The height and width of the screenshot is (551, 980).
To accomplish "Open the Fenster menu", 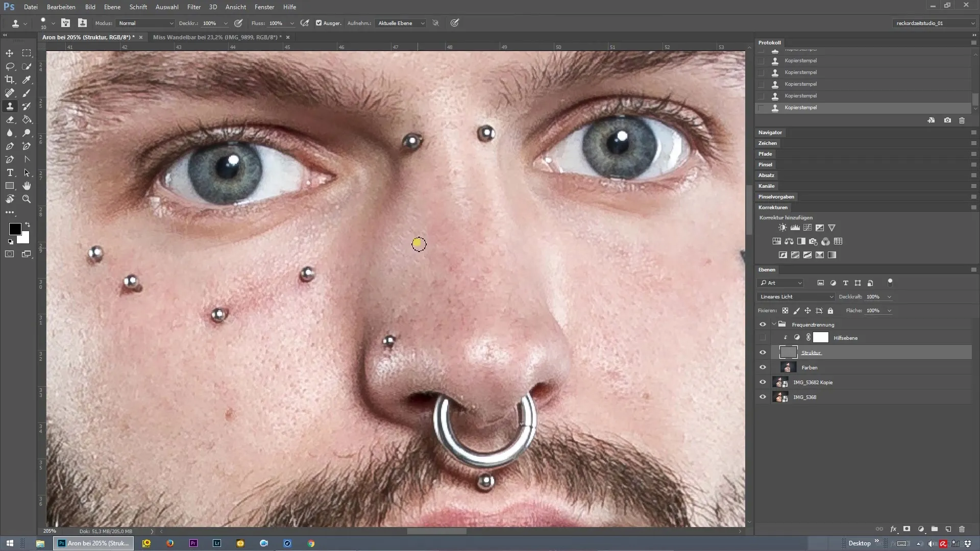I will click(264, 7).
